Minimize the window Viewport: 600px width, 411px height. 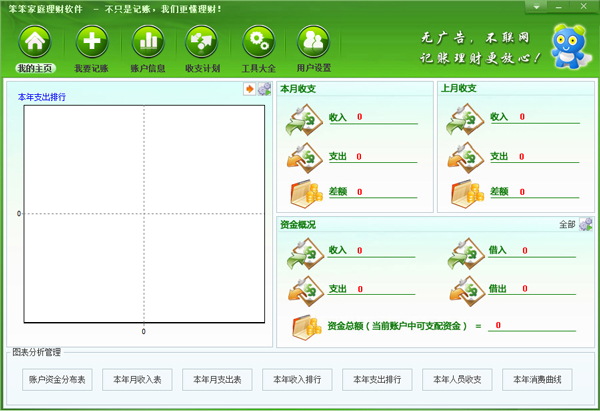coord(559,7)
